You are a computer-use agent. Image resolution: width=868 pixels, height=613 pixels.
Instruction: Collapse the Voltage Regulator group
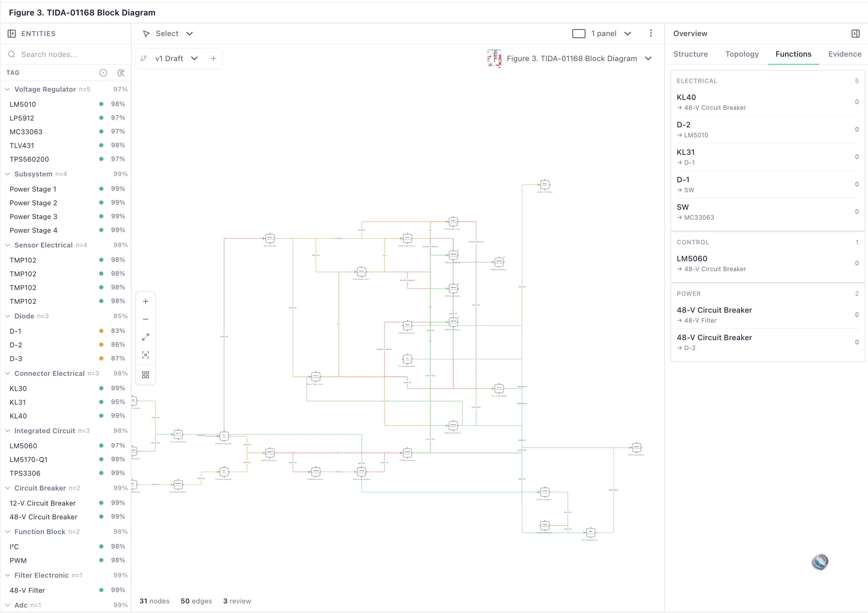[8, 89]
